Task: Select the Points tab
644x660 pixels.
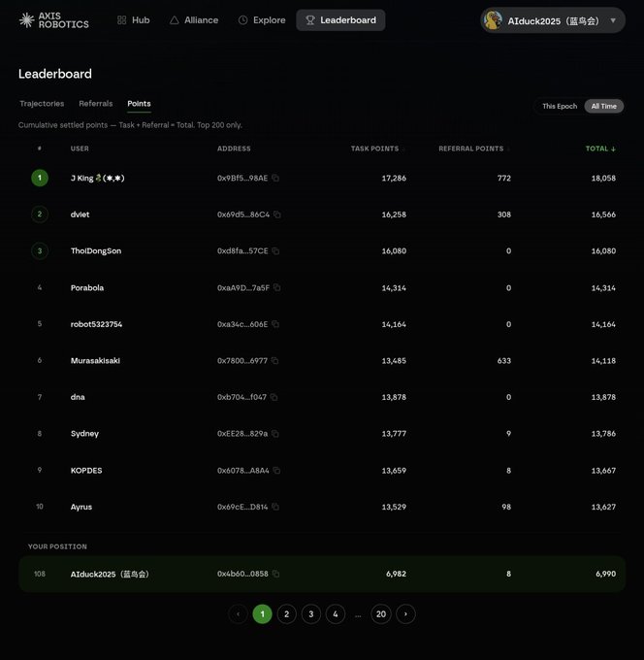Action: click(x=139, y=104)
